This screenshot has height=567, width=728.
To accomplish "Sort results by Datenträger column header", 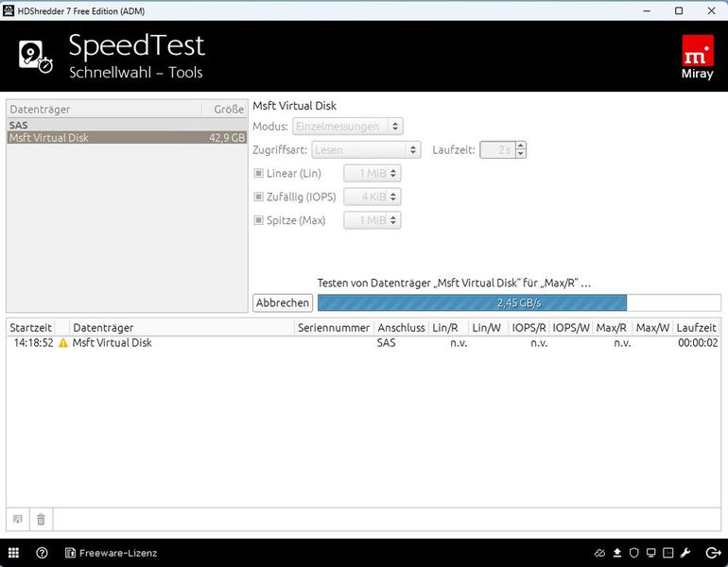I will (182, 328).
